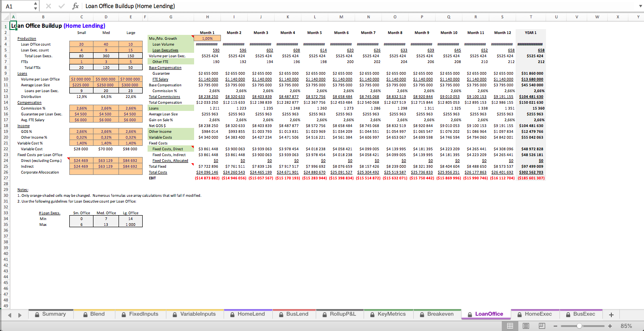The height and width of the screenshot is (331, 644).
Task: Open the Summary sheet tab
Action: (x=50, y=314)
